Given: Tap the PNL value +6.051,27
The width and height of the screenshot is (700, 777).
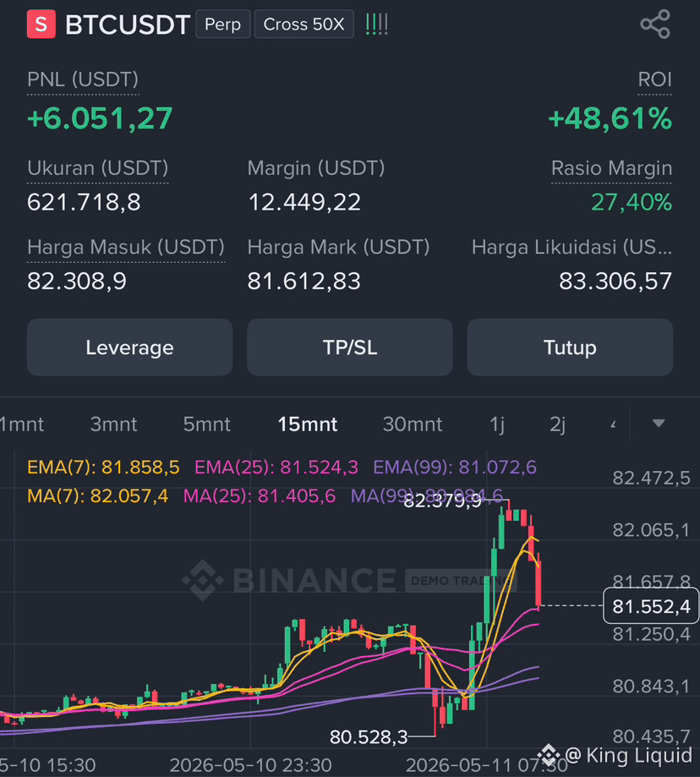Looking at the screenshot, I should (x=100, y=119).
